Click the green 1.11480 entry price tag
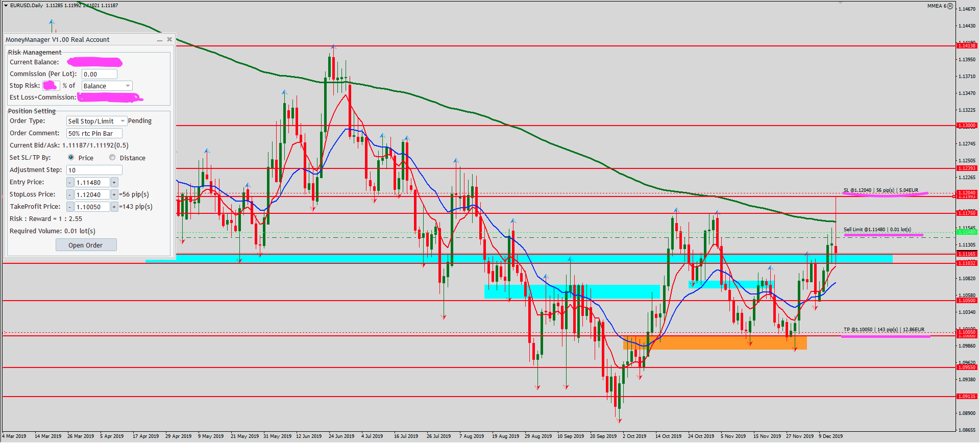The image size is (980, 443). point(966,232)
